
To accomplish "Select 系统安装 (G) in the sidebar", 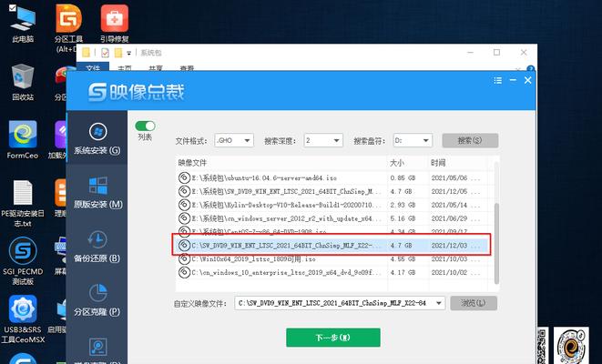I will [97, 138].
